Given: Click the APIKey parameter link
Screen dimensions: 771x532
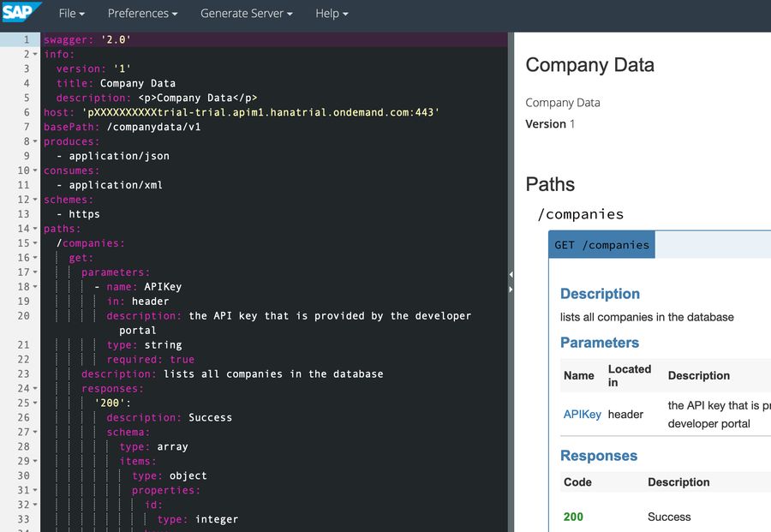Looking at the screenshot, I should point(582,415).
